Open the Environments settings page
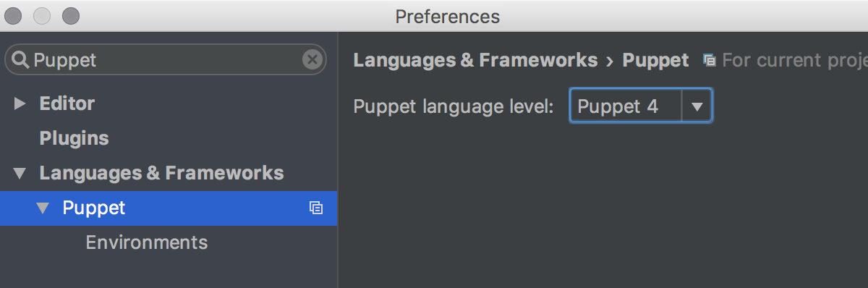The image size is (868, 288). pyautogui.click(x=147, y=242)
